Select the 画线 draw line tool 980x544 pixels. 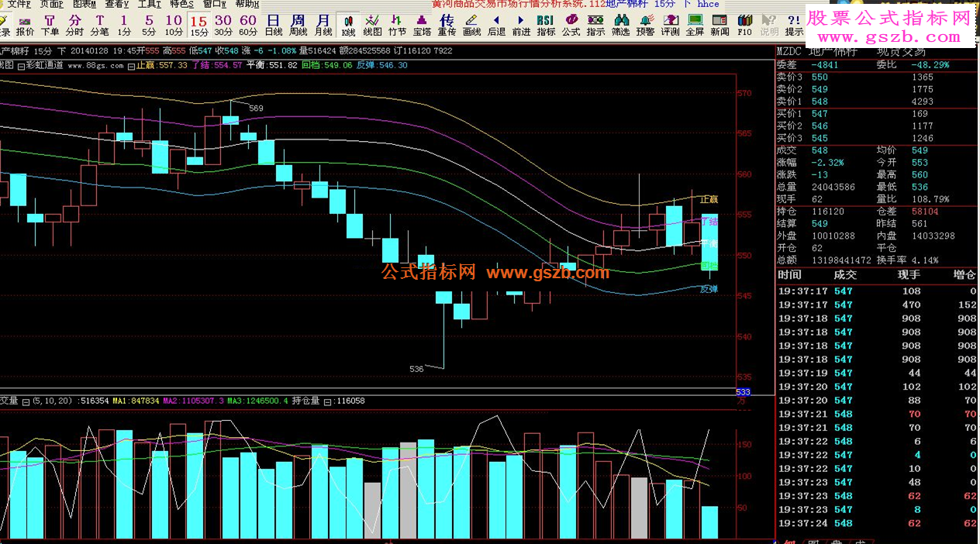(x=471, y=24)
